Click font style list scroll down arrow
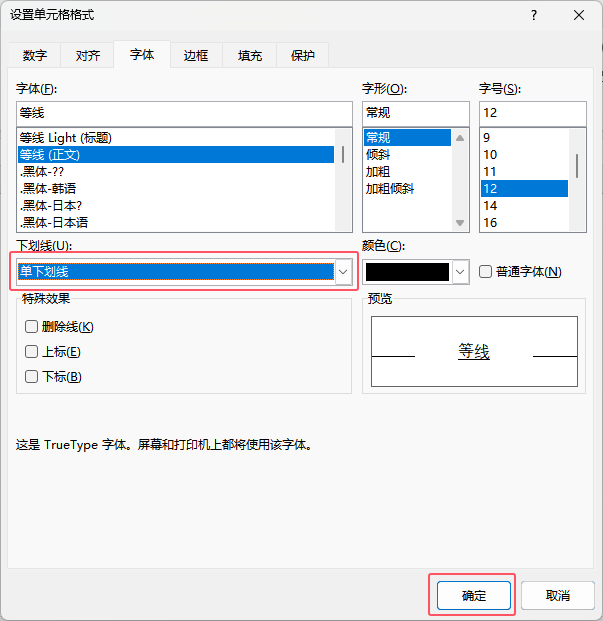The width and height of the screenshot is (603, 621). click(460, 223)
